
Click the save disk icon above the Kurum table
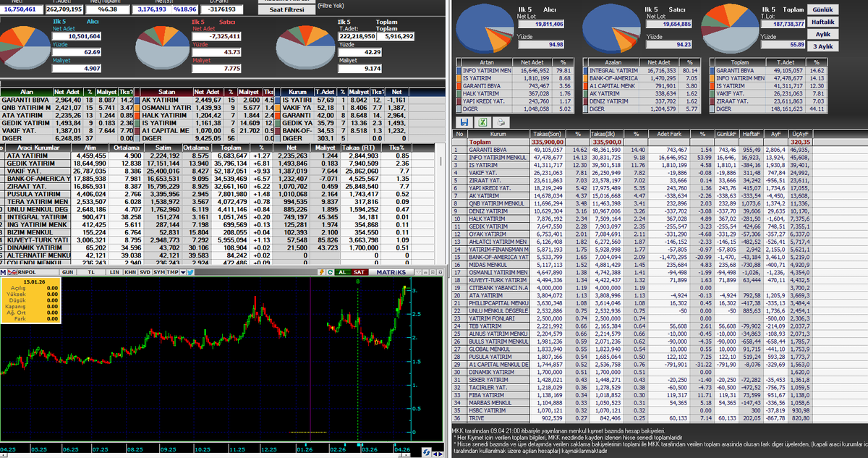pos(464,122)
